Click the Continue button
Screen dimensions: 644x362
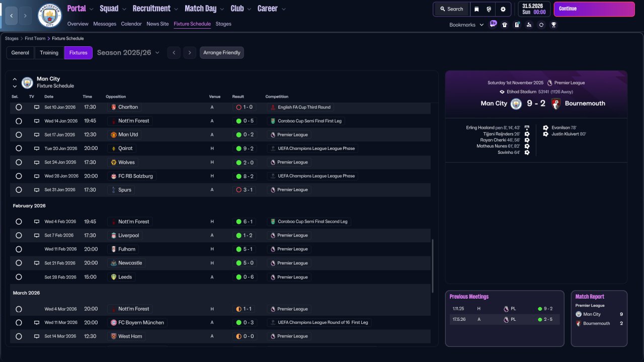coord(594,9)
